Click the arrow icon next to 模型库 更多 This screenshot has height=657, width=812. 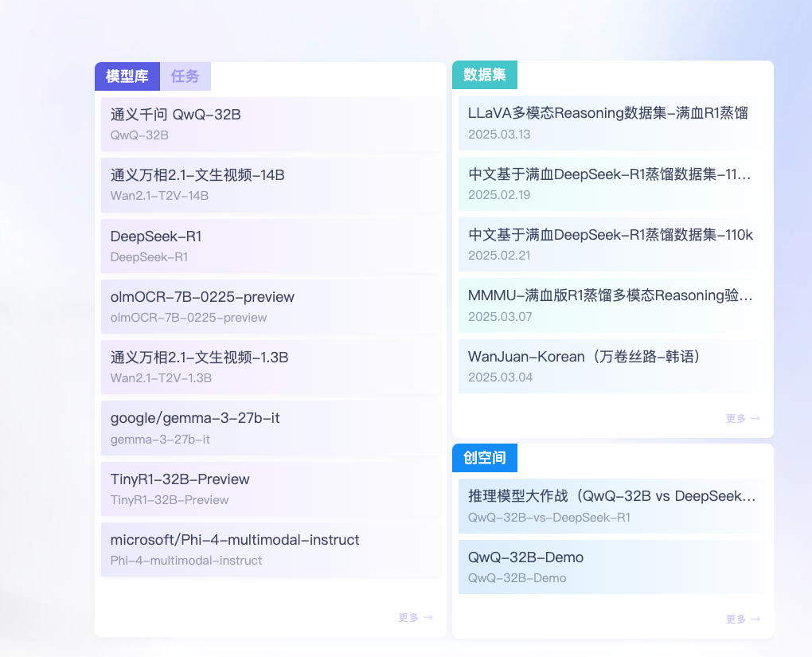[427, 617]
